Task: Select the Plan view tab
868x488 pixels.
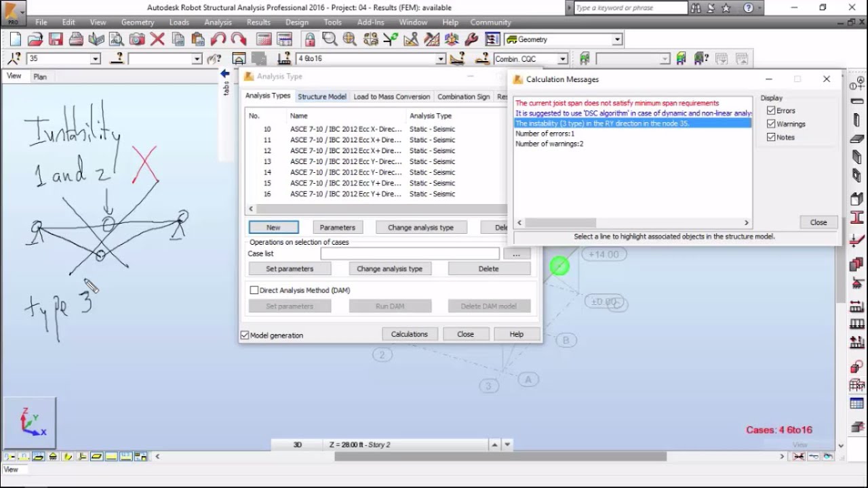Action: [x=40, y=77]
